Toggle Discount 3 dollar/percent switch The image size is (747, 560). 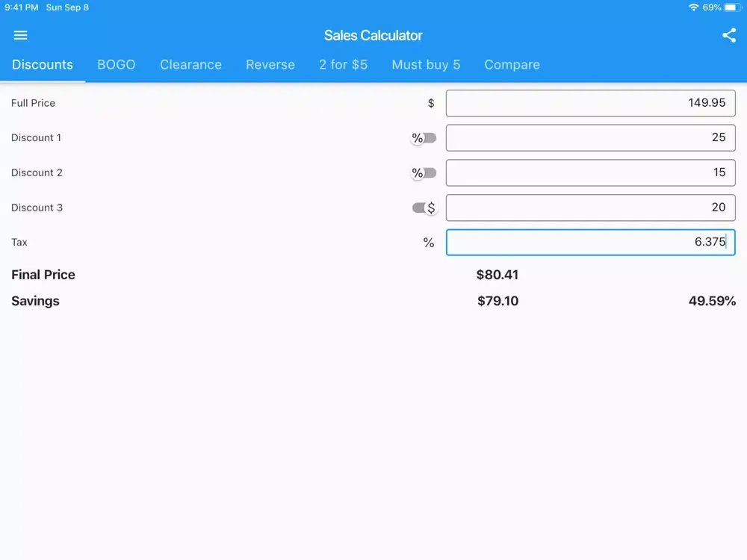(x=424, y=208)
